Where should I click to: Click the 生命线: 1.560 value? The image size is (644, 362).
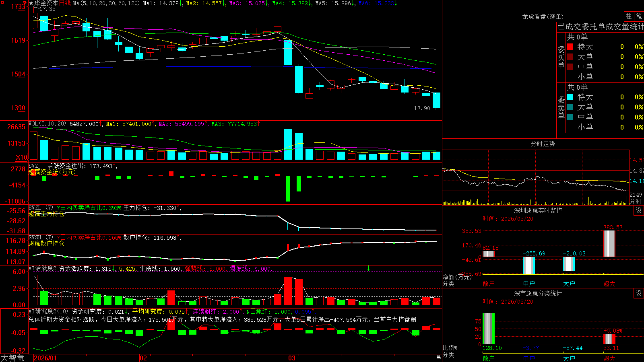160,268
